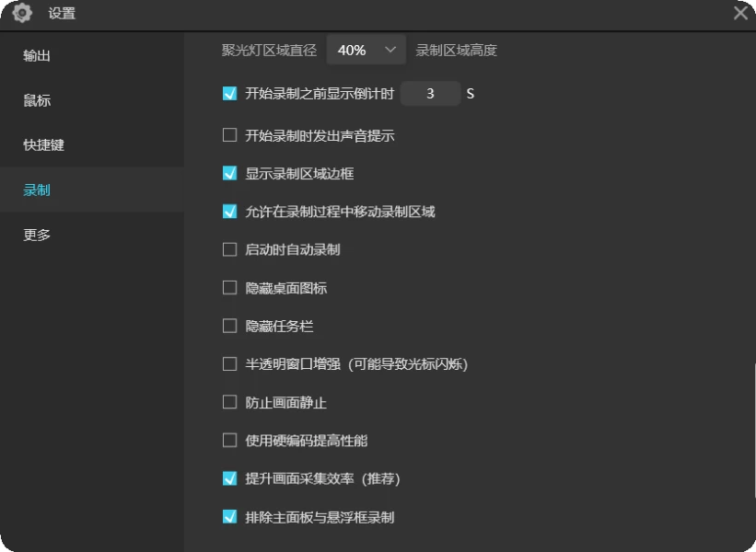Click the countdown seconds input field
This screenshot has width=756, height=552.
point(430,93)
